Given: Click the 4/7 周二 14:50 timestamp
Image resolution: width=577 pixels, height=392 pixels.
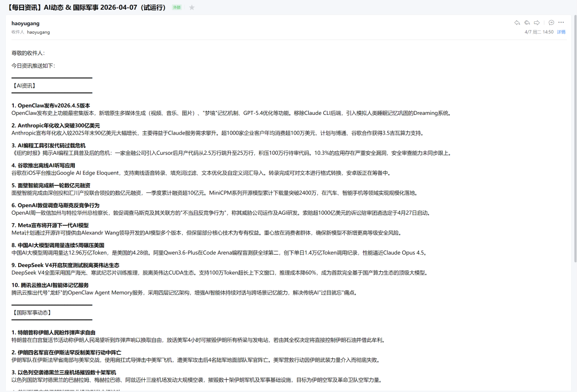Looking at the screenshot, I should [x=539, y=32].
